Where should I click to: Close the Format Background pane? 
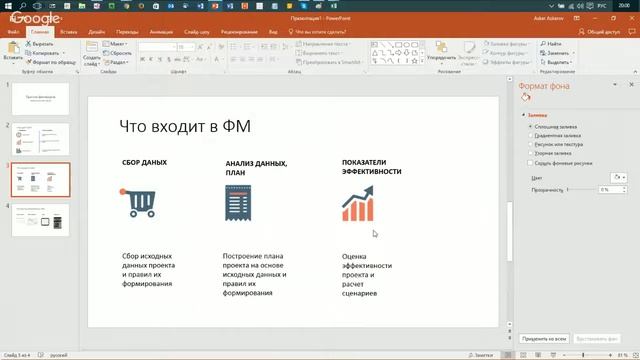coord(631,84)
